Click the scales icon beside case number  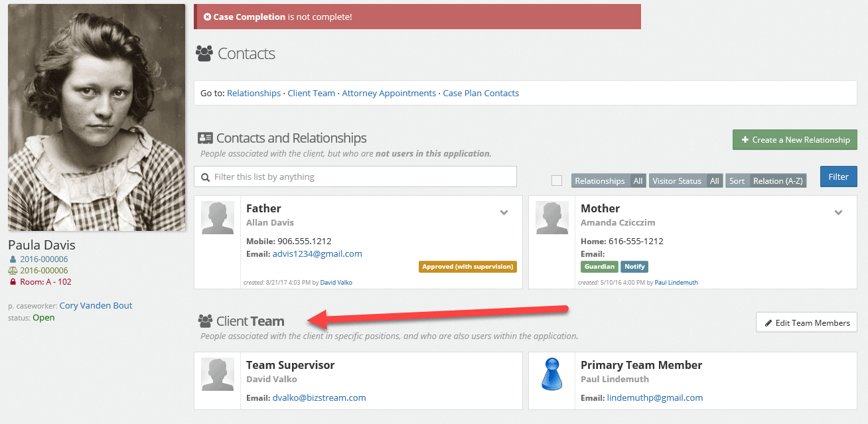pos(13,271)
